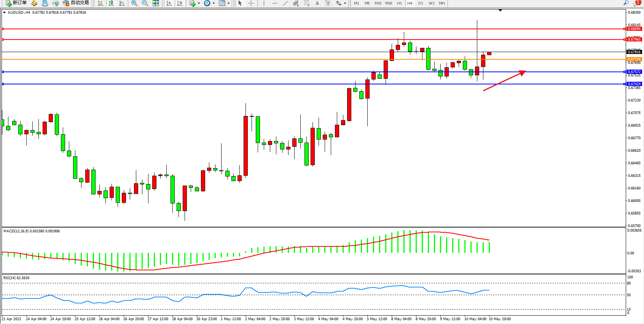
Task: Click the chart shift marker triangle
Action: coord(500,11)
